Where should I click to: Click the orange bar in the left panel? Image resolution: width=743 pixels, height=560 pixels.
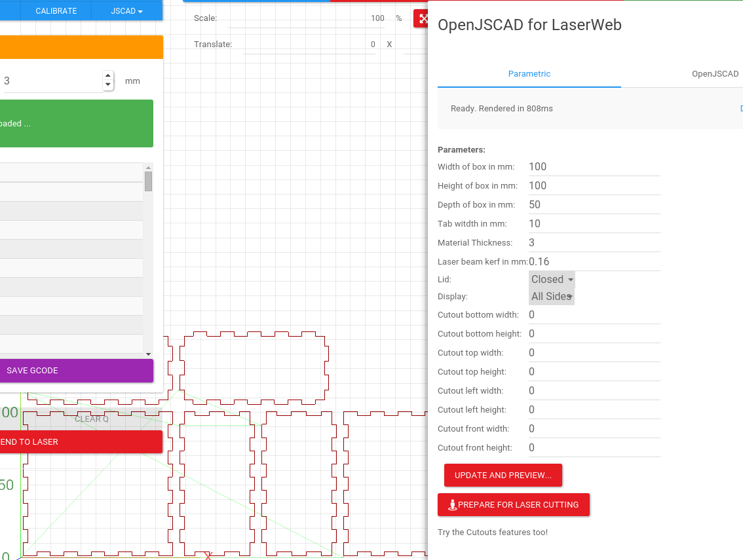(81, 47)
